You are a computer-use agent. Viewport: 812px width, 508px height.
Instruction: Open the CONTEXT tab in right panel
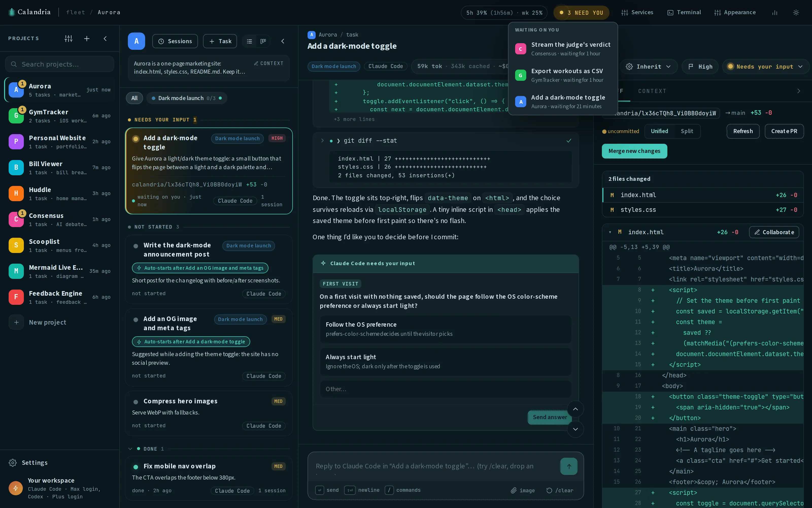coord(652,91)
